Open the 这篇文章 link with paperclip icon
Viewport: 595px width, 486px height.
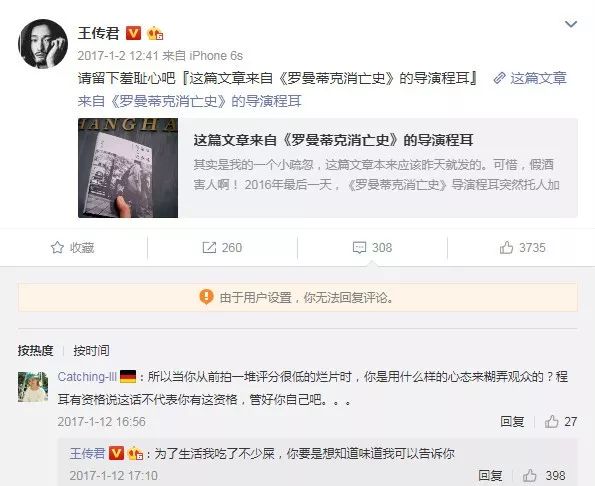(x=530, y=78)
